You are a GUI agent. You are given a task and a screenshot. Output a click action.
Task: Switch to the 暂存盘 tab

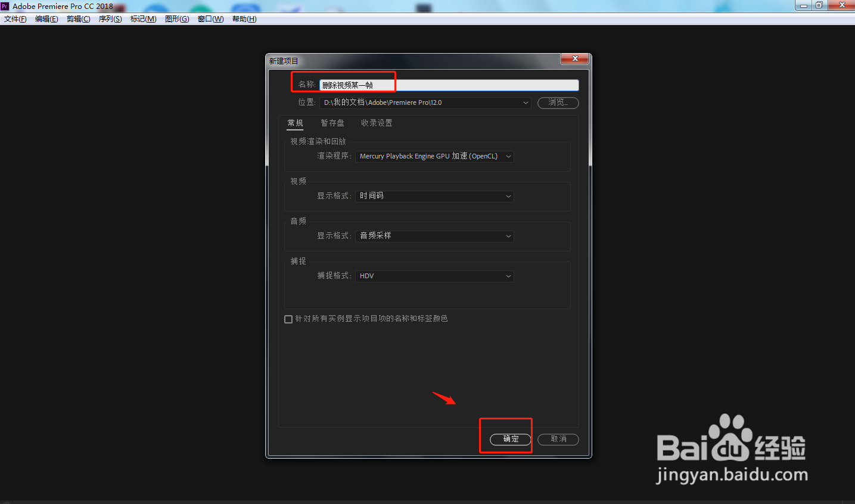(x=332, y=123)
